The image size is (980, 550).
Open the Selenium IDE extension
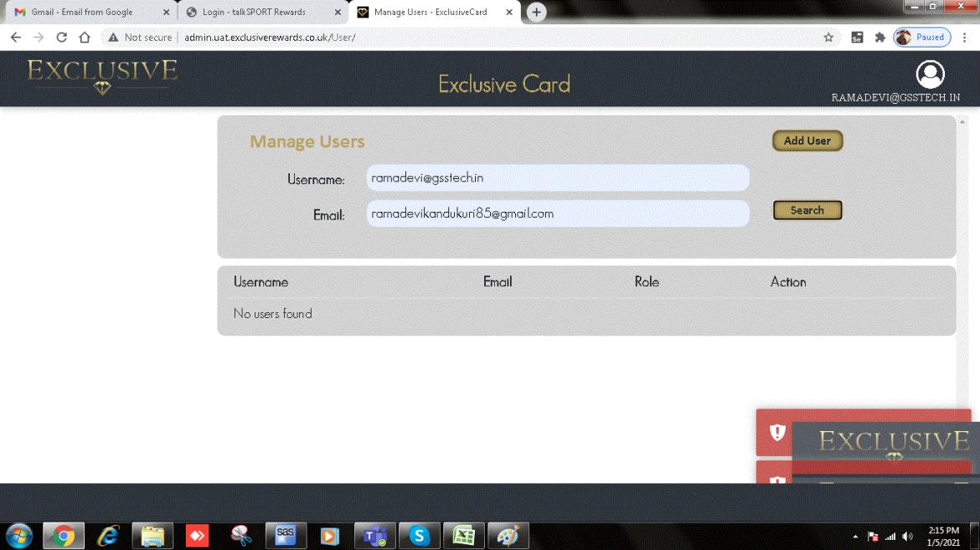pos(857,38)
